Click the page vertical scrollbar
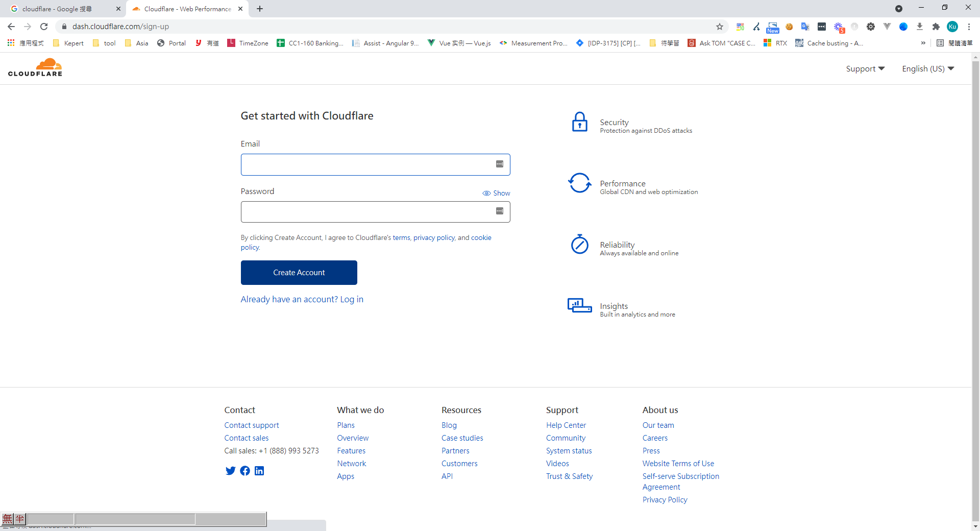This screenshot has width=980, height=531. (975, 255)
